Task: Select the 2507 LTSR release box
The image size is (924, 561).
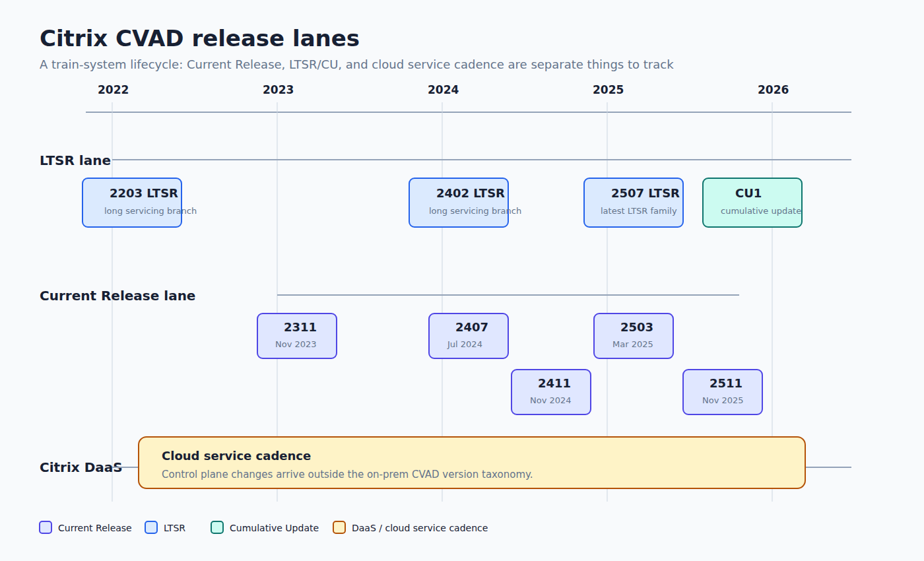Action: pos(634,203)
